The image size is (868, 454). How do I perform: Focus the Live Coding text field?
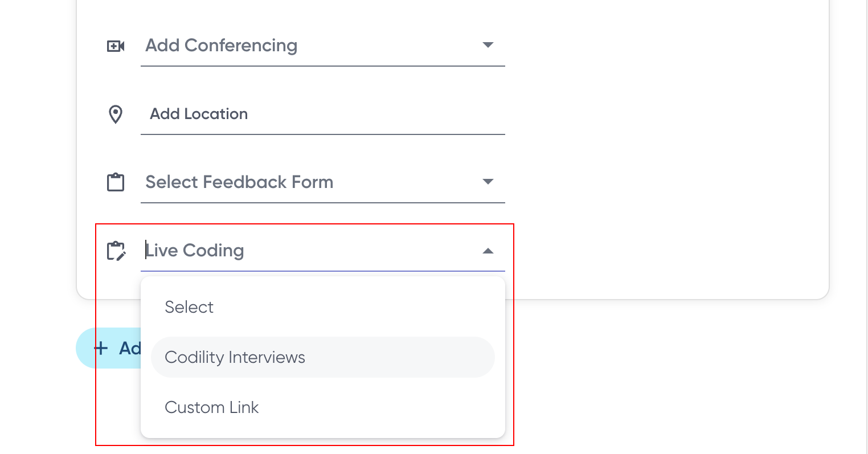312,251
